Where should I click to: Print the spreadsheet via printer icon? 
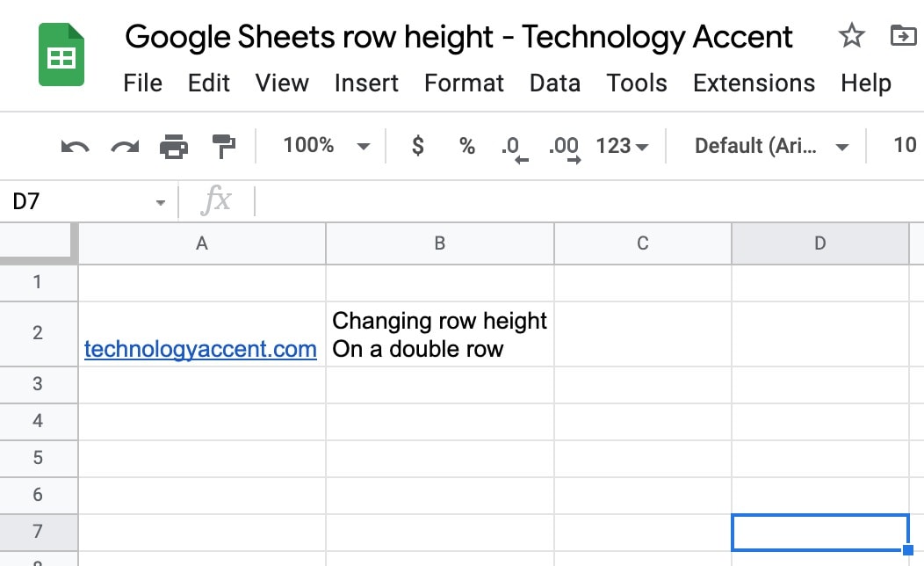tap(174, 146)
